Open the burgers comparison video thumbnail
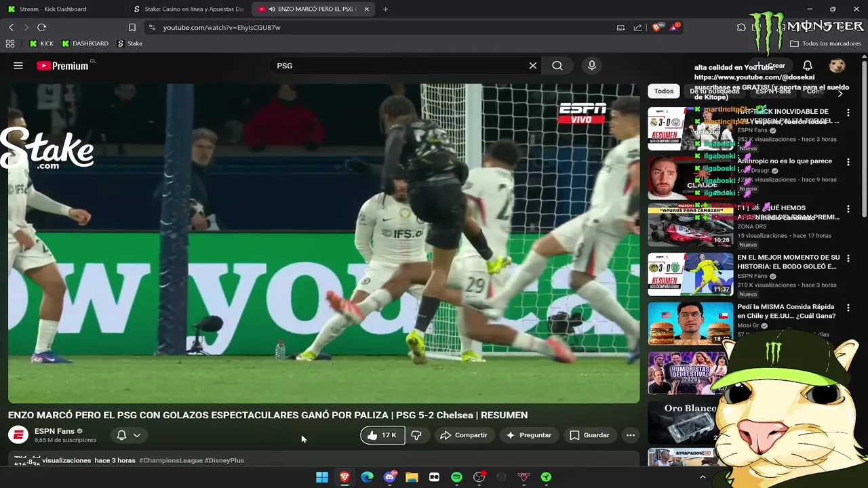868x488 pixels. click(x=690, y=324)
